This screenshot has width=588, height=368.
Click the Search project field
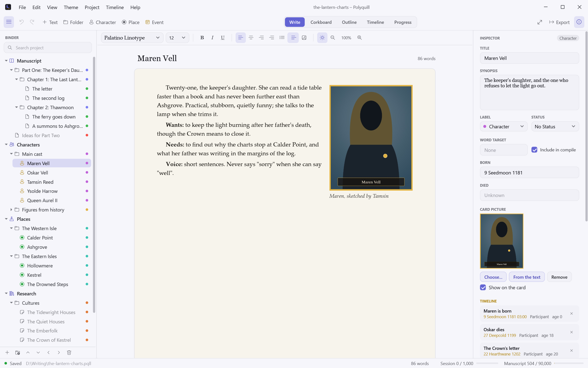[48, 48]
